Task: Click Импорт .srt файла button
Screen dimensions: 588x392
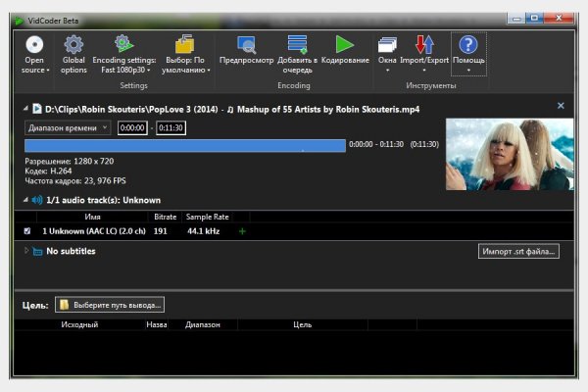Action: click(x=518, y=251)
